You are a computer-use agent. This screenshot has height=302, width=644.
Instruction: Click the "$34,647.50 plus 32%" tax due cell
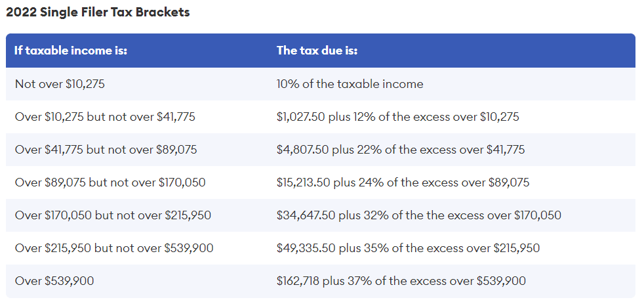(418, 215)
